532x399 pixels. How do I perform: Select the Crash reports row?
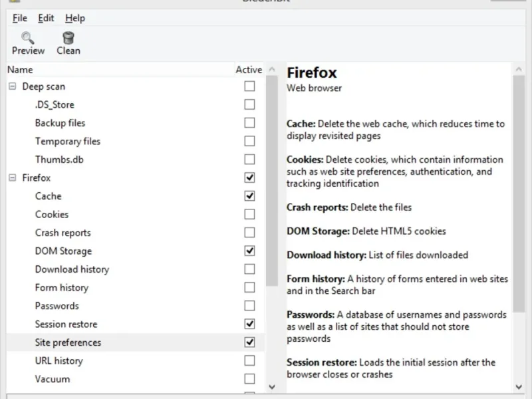coord(136,232)
